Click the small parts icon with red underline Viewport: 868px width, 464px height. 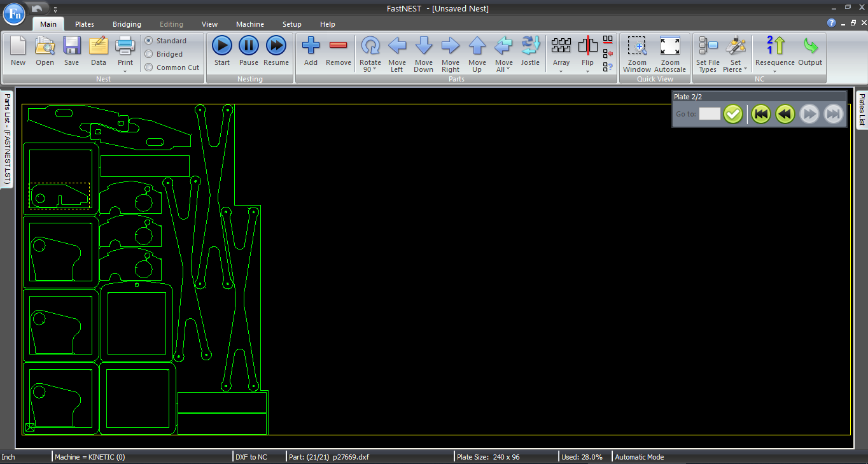point(608,41)
